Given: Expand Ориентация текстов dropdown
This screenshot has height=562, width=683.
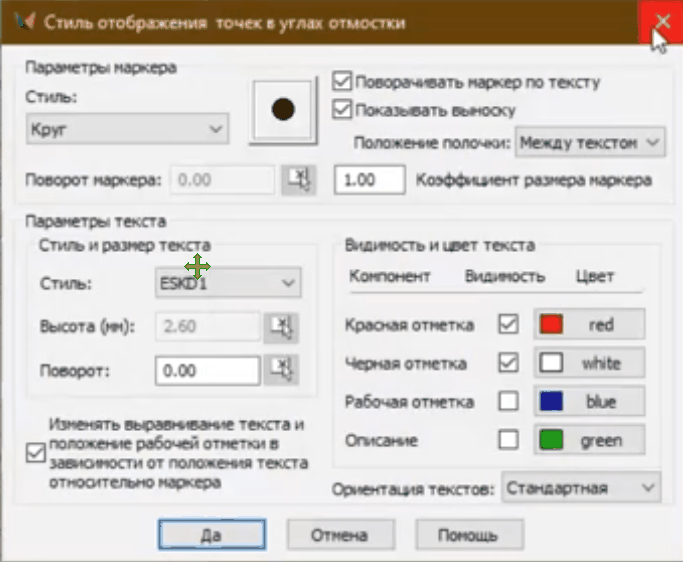Looking at the screenshot, I should (x=581, y=488).
